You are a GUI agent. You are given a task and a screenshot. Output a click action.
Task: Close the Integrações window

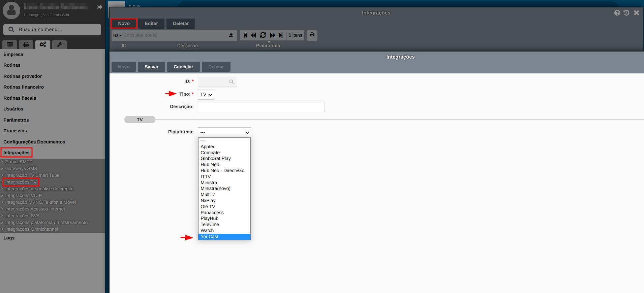tap(636, 13)
